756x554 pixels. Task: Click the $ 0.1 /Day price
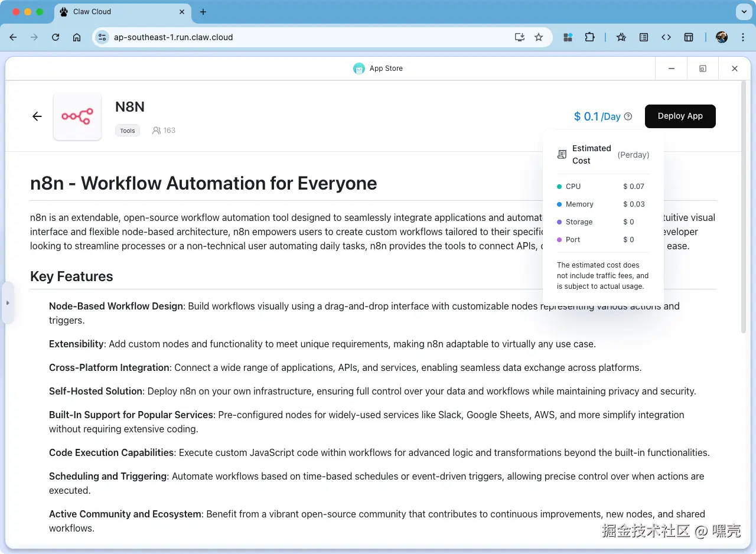pyautogui.click(x=597, y=116)
